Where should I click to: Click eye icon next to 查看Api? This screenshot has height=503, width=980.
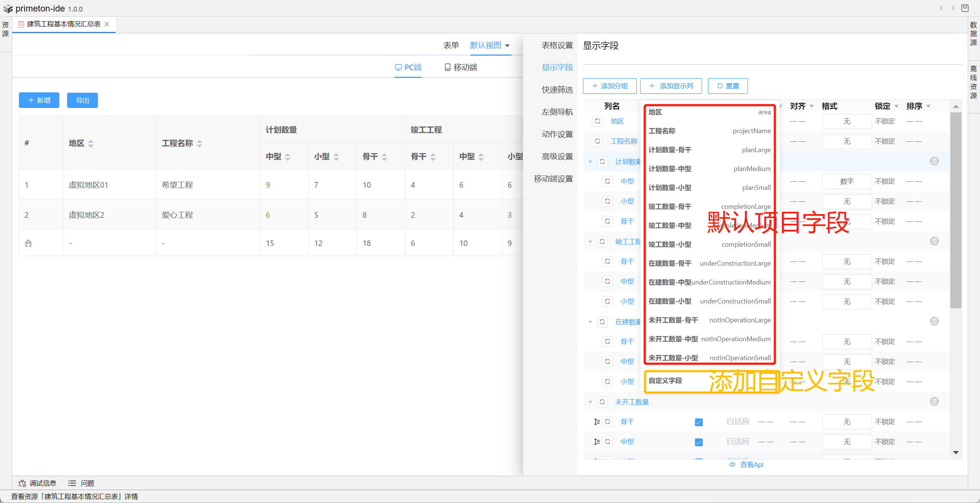point(732,464)
